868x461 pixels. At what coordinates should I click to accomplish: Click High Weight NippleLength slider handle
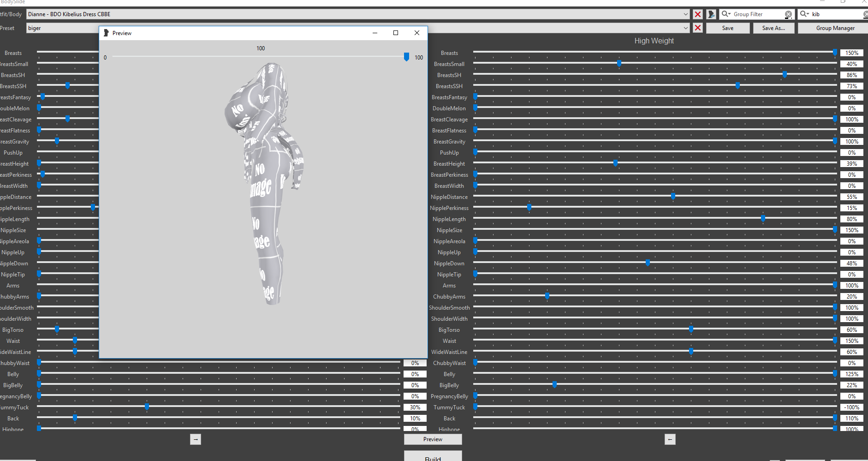[763, 218]
